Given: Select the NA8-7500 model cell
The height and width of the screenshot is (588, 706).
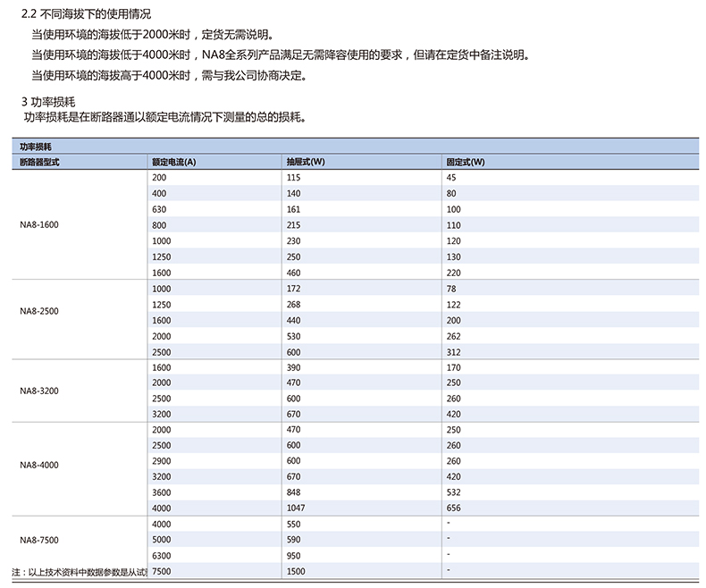Looking at the screenshot, I should [x=40, y=540].
